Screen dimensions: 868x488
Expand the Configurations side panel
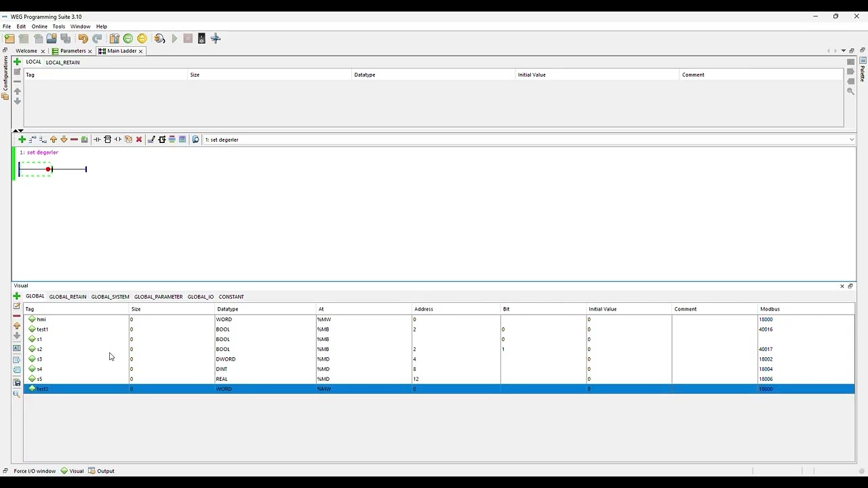pos(5,76)
